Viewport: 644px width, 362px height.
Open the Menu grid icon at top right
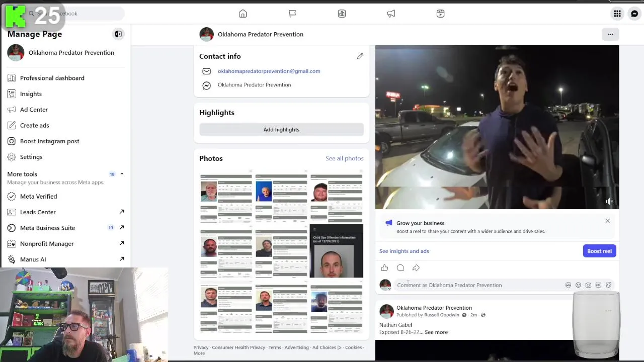coord(617,14)
